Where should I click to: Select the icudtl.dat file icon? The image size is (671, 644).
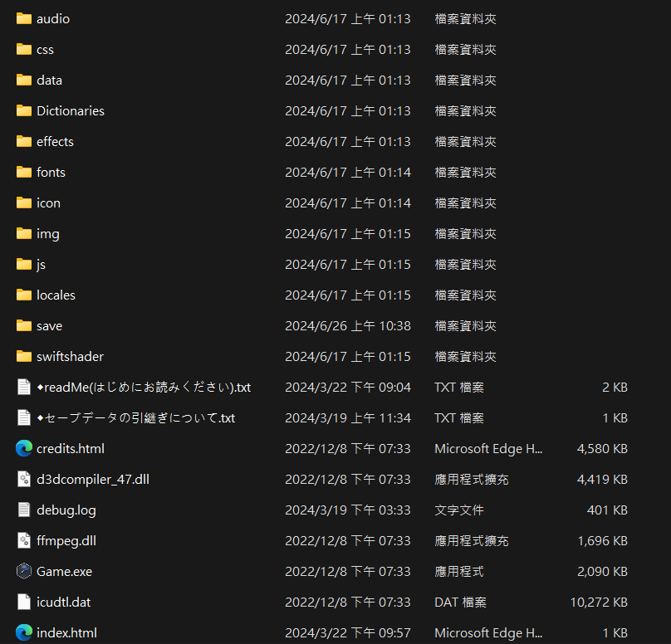point(23,602)
